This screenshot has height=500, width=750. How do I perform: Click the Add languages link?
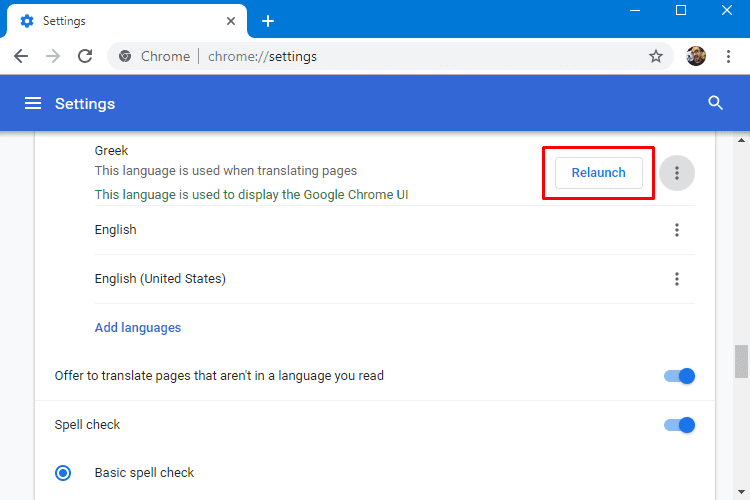pyautogui.click(x=138, y=328)
